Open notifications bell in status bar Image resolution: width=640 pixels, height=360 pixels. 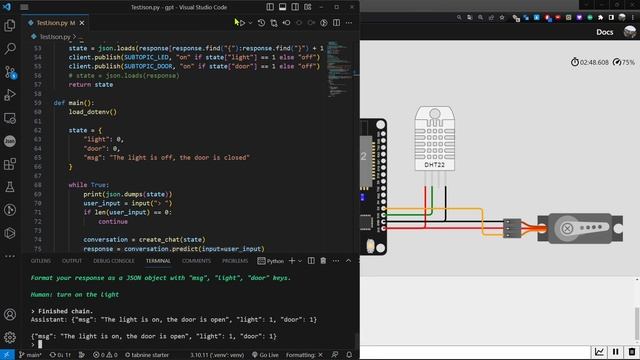349,355
